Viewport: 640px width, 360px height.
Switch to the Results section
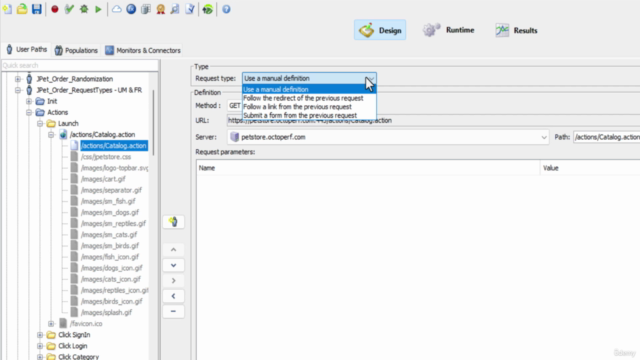(x=516, y=30)
